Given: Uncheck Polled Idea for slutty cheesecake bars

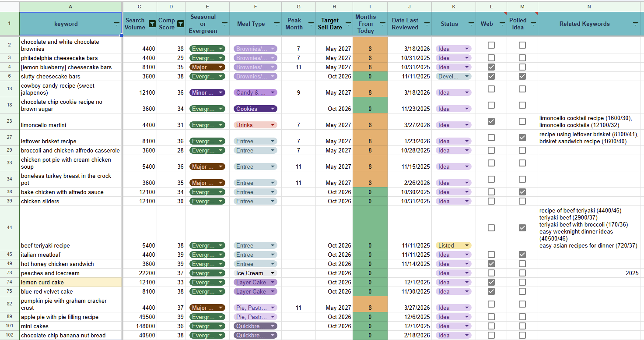Looking at the screenshot, I should pos(522,76).
